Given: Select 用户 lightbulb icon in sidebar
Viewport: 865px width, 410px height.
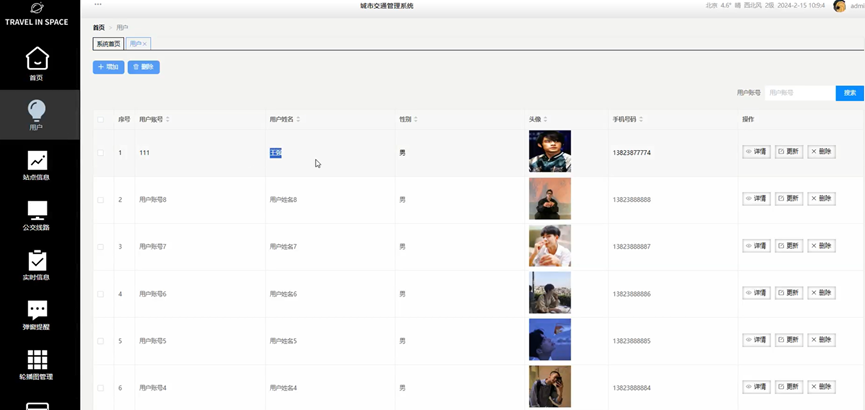Looking at the screenshot, I should 37,110.
